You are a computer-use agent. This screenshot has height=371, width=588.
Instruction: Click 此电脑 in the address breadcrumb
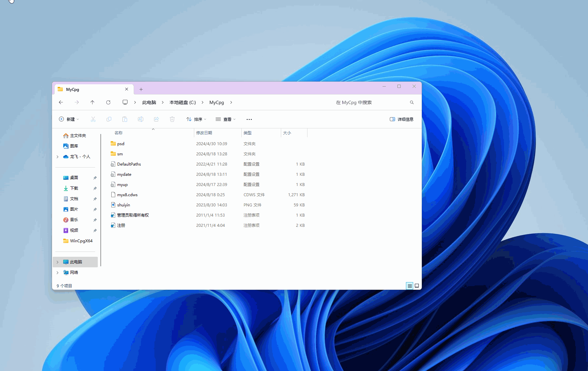[x=149, y=102]
